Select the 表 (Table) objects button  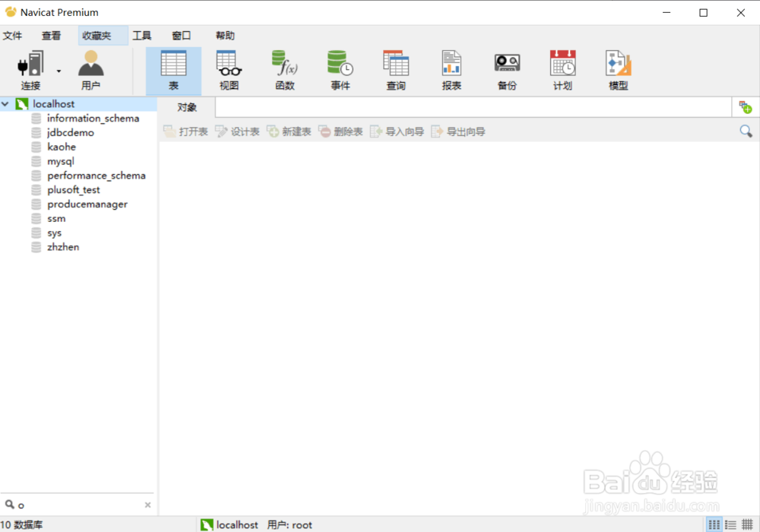click(x=173, y=71)
